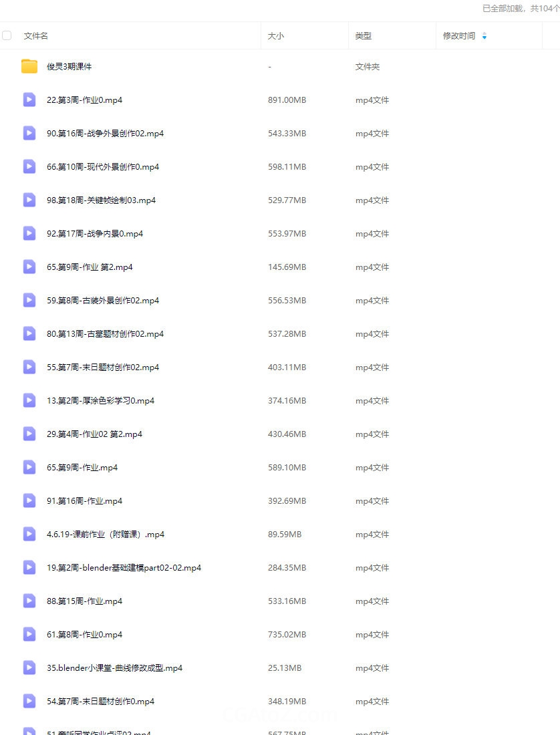Sort by 修改时间 column header
The height and width of the screenshot is (735, 560).
point(459,35)
